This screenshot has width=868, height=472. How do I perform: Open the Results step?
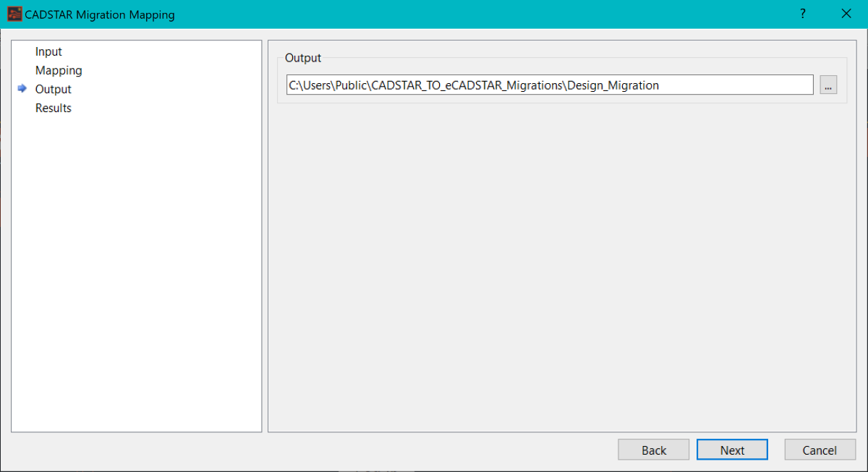click(x=54, y=108)
